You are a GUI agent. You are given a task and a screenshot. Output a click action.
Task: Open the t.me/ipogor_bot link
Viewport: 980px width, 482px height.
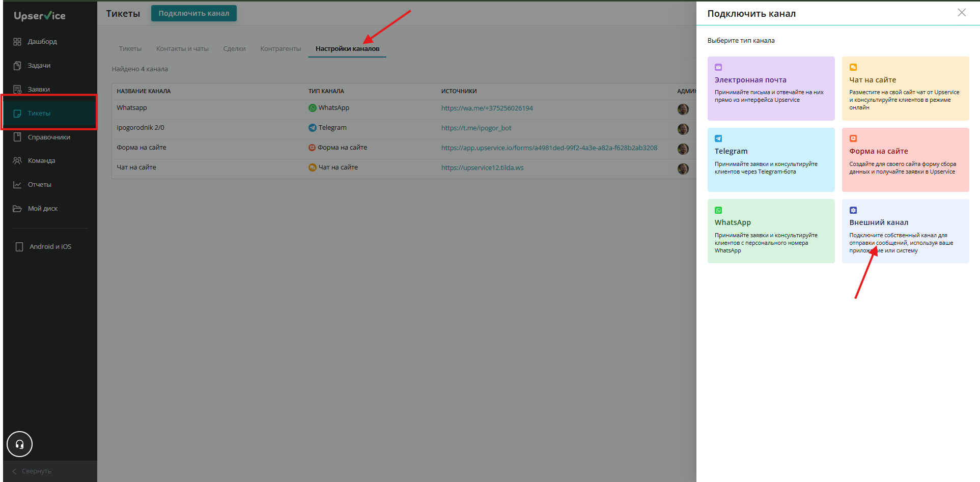point(476,128)
